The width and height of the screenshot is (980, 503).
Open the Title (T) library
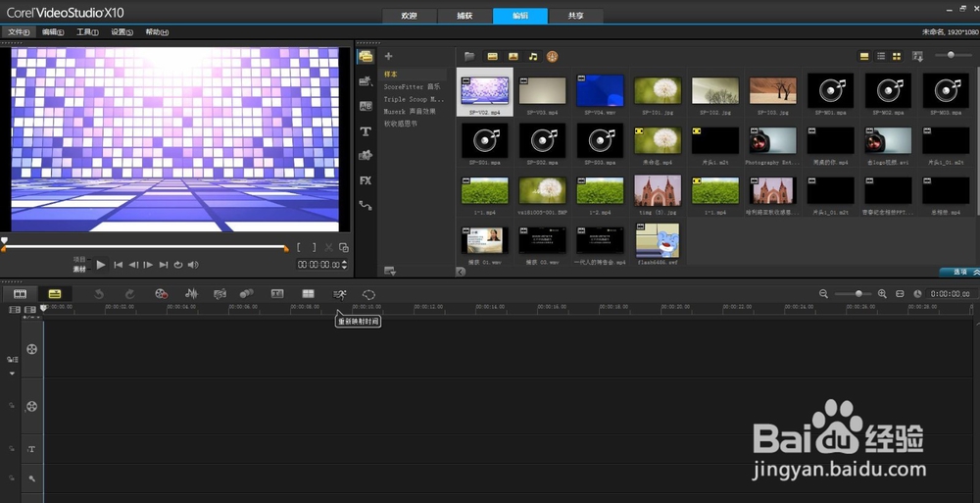click(x=366, y=131)
